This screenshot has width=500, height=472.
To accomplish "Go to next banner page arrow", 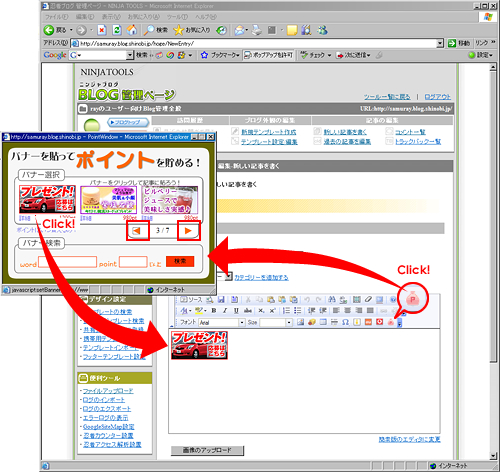I will point(188,230).
